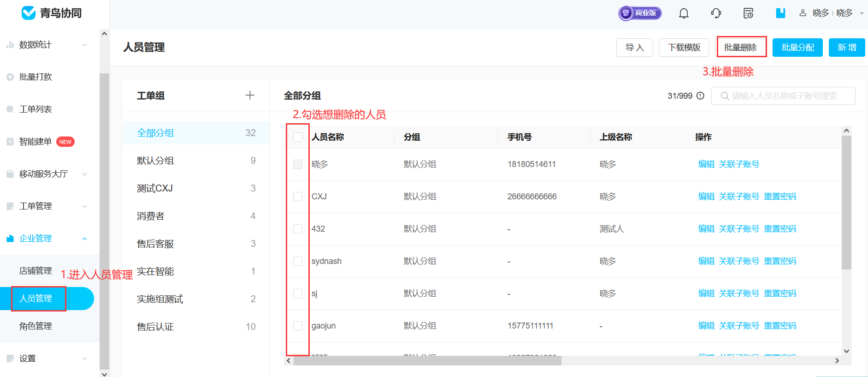Image resolution: width=868 pixels, height=377 pixels.
Task: Click the 批量分配 button
Action: click(x=797, y=48)
